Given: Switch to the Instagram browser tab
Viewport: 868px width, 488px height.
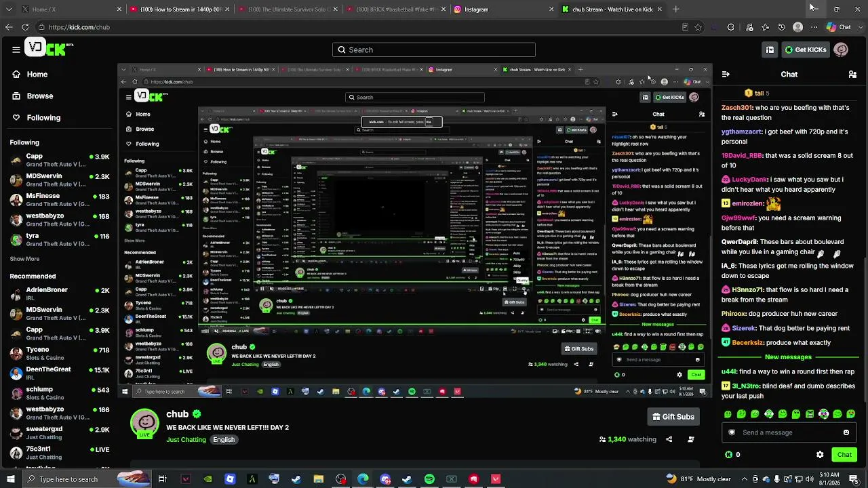Looking at the screenshot, I should tap(504, 9).
